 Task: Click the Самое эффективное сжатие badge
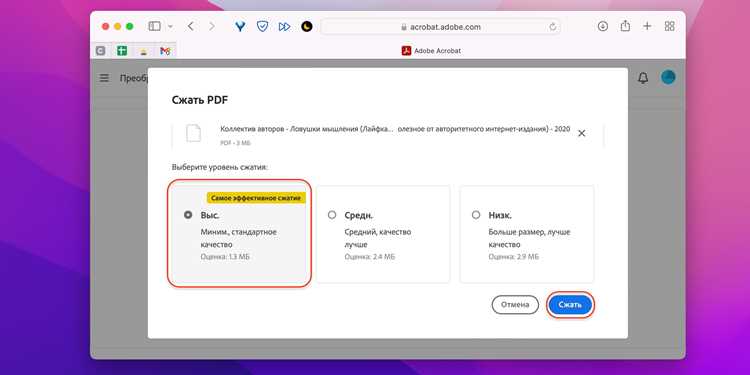coord(256,198)
